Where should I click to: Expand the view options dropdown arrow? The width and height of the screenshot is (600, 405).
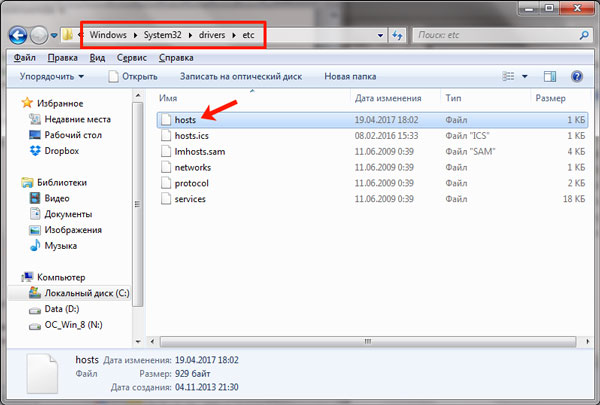click(x=525, y=76)
